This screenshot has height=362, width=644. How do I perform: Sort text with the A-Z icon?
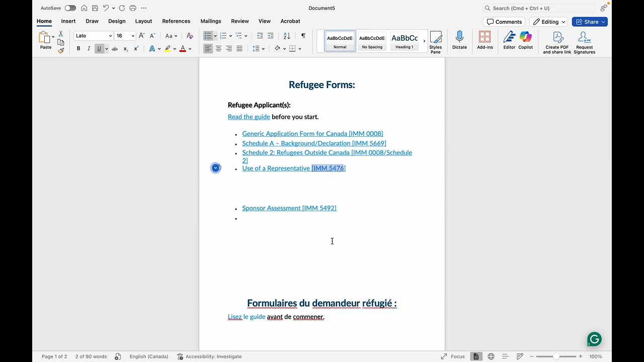pyautogui.click(x=287, y=36)
